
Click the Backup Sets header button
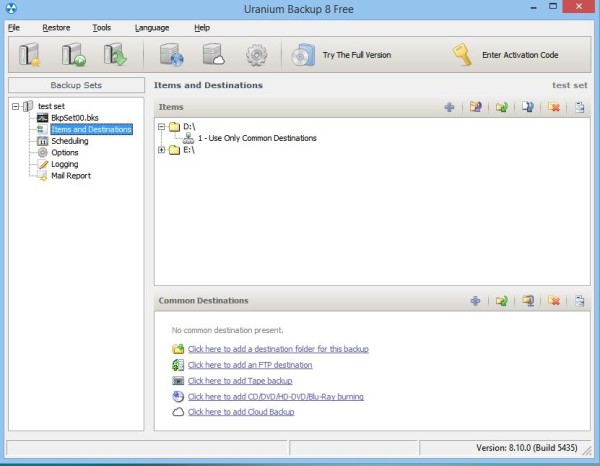(76, 85)
